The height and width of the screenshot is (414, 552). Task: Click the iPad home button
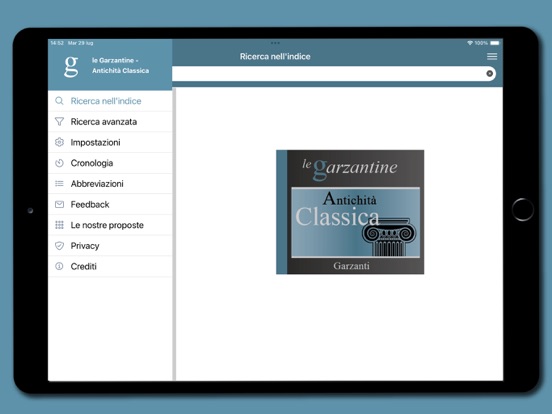point(522,209)
